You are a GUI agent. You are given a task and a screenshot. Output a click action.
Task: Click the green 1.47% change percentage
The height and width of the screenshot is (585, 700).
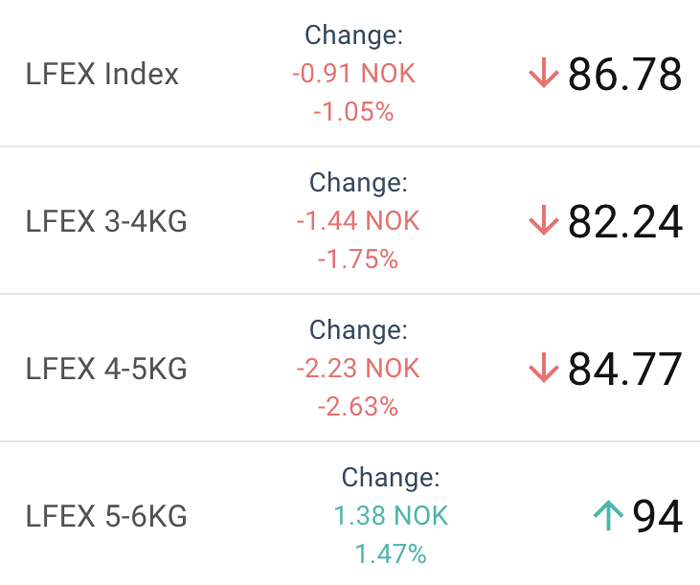(391, 554)
